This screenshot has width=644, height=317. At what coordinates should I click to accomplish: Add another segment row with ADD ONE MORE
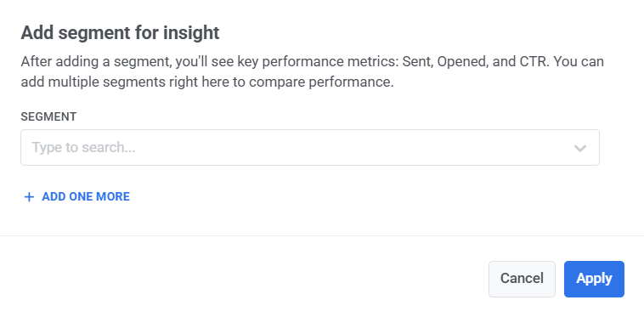76,196
